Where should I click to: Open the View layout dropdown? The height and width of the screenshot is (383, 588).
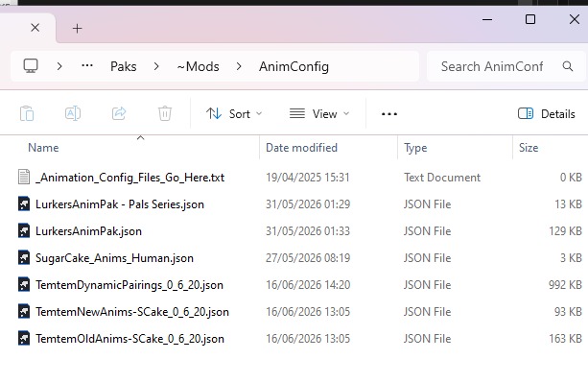pos(319,113)
